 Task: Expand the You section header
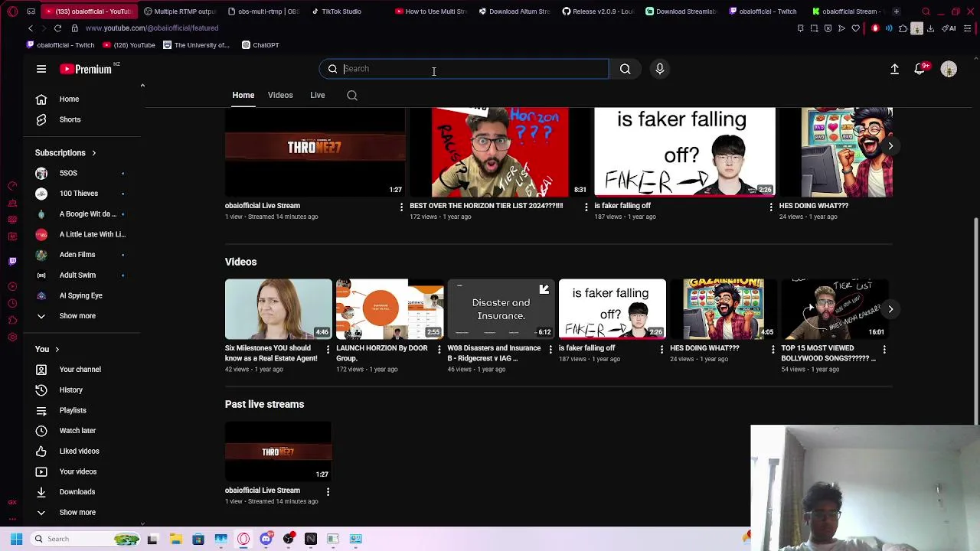(47, 349)
